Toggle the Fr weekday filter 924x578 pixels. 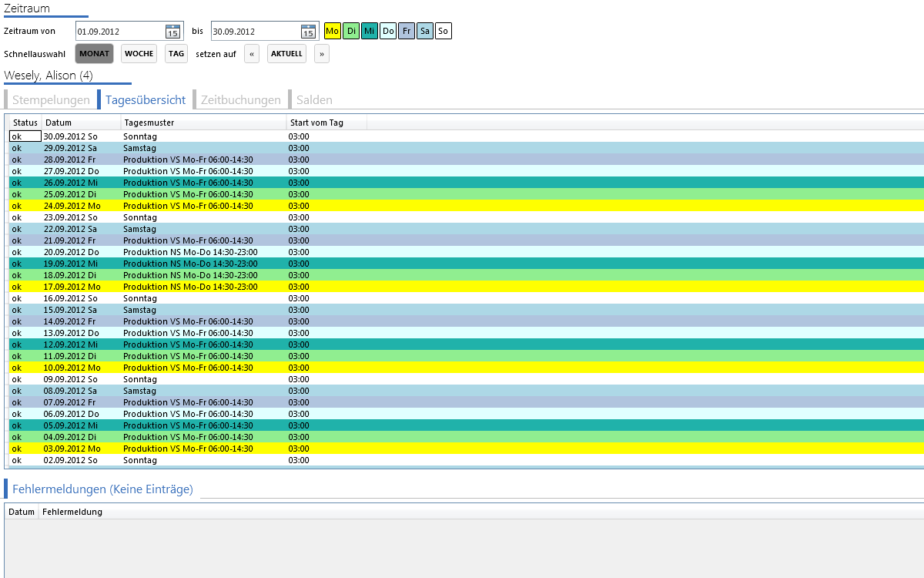point(407,31)
